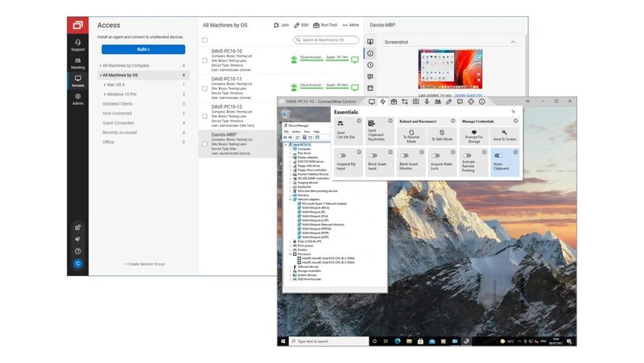Click Create Session Group link
This screenshot has height=363, width=644.
coord(145,264)
